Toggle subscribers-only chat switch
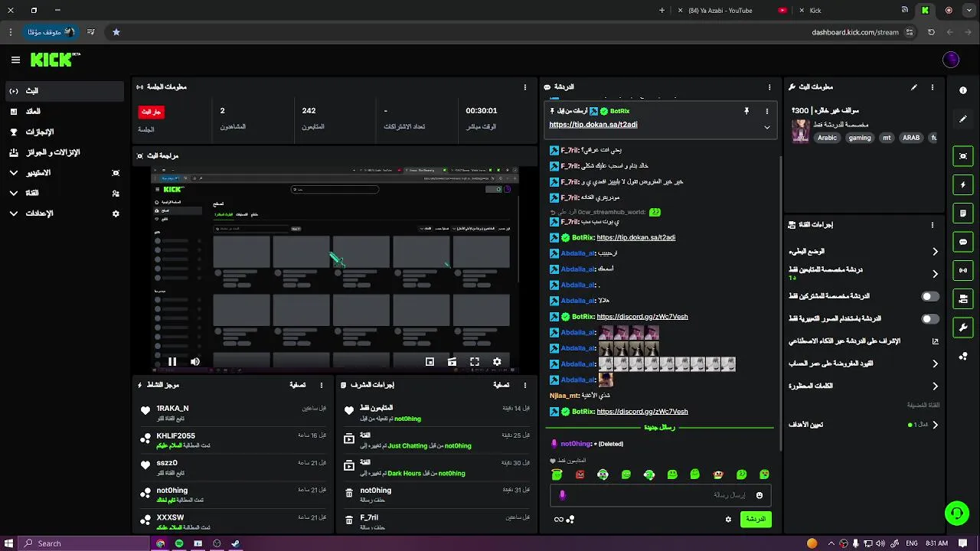 [929, 296]
